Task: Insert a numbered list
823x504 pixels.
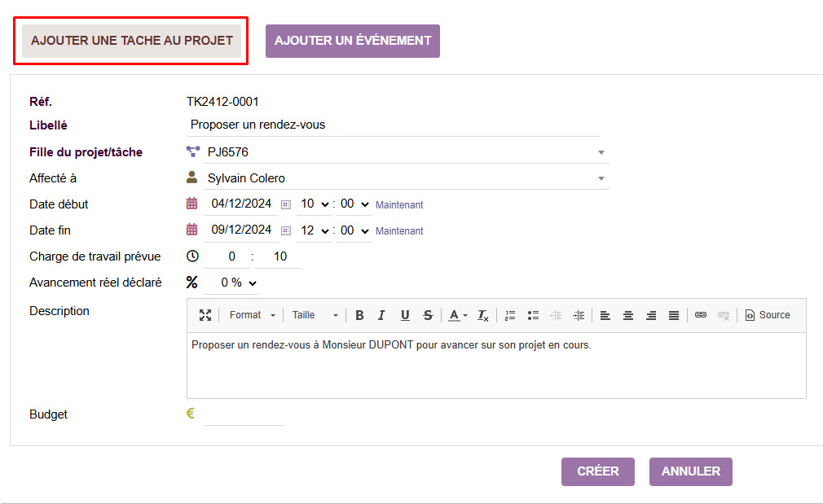Action: tap(510, 315)
